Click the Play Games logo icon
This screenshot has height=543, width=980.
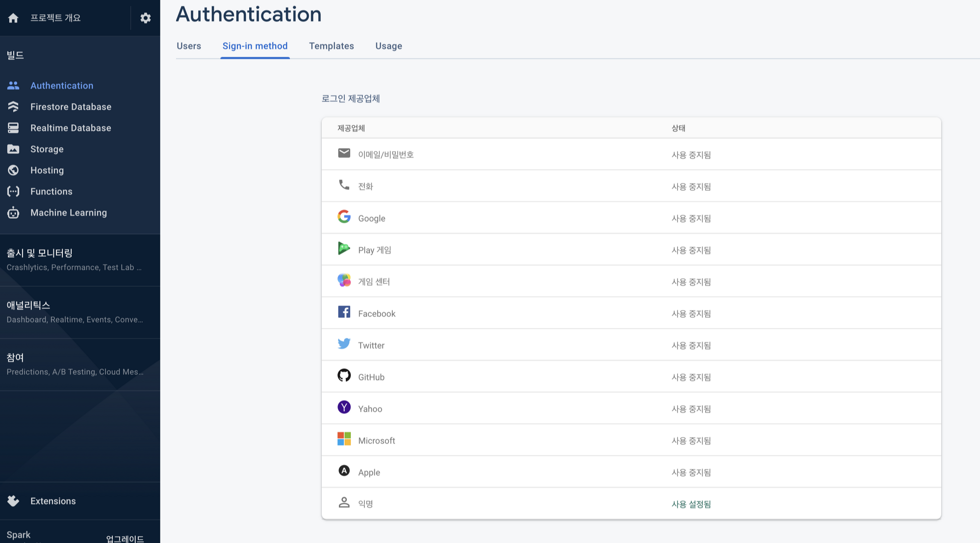pyautogui.click(x=344, y=248)
